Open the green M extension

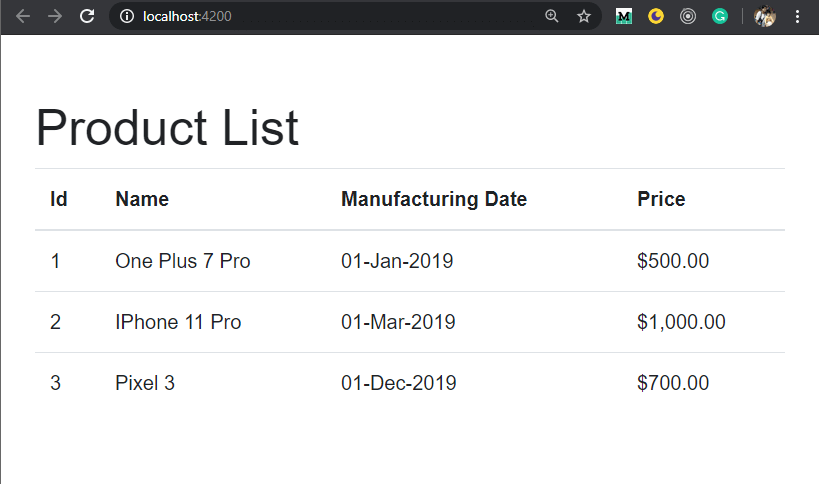point(624,16)
